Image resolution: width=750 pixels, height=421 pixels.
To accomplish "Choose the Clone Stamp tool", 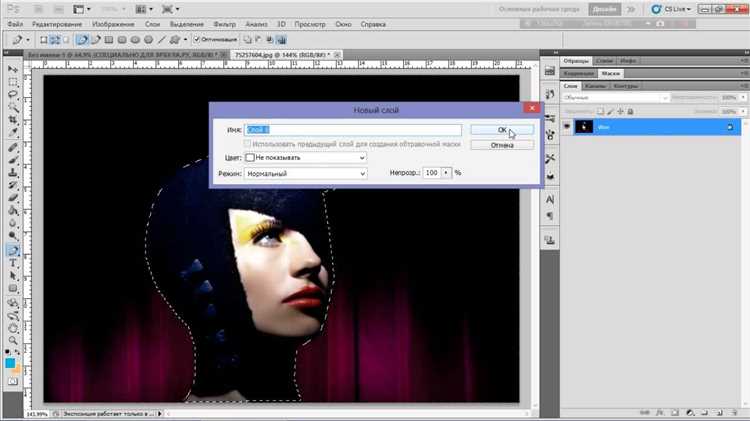I will 13,172.
